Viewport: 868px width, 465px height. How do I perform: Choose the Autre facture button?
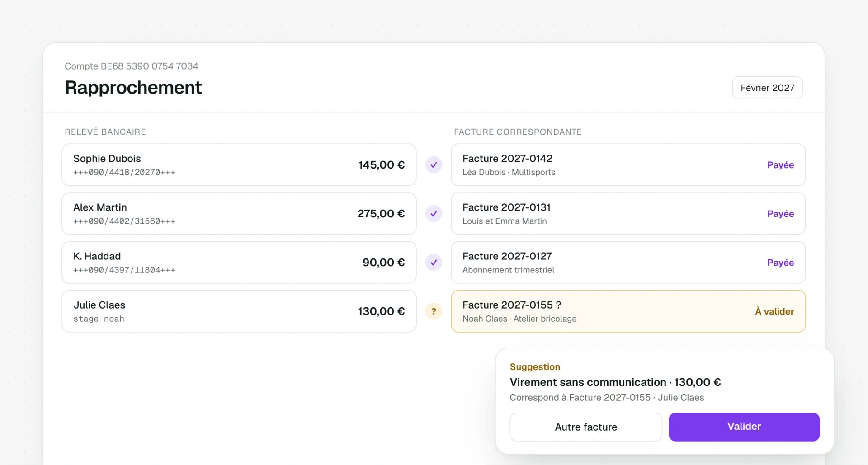click(586, 427)
